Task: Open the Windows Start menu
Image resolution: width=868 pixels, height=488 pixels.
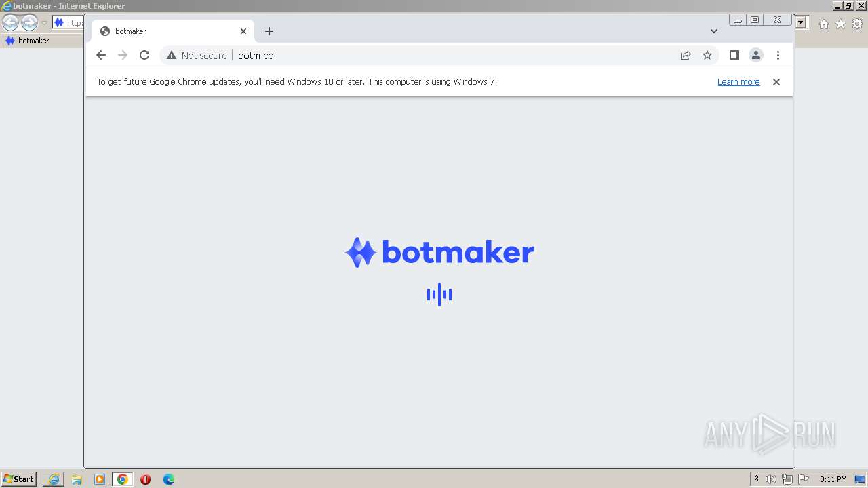Action: 19,479
